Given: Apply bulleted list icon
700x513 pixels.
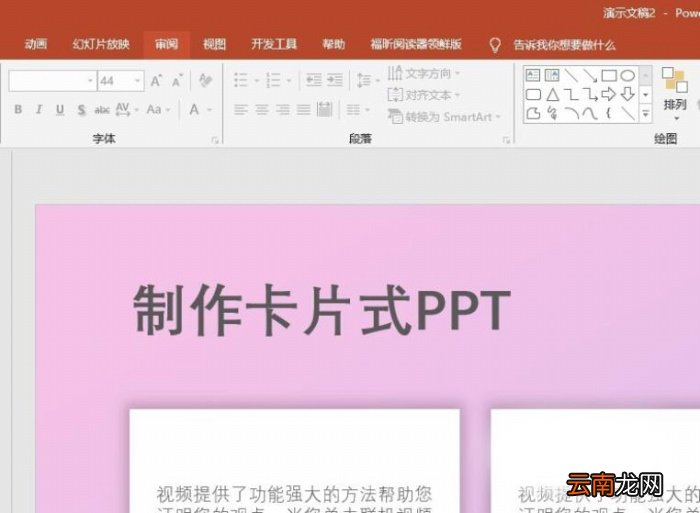Looking at the screenshot, I should pyautogui.click(x=241, y=81).
